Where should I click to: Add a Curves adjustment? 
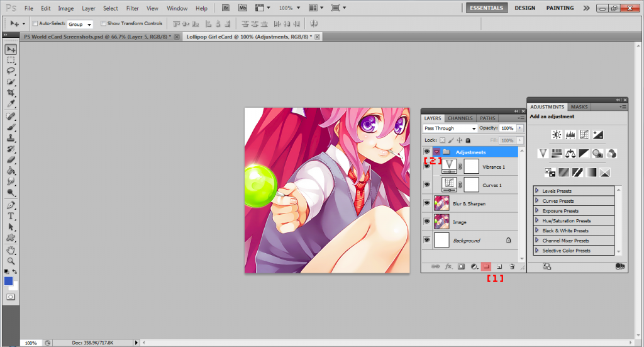(584, 134)
